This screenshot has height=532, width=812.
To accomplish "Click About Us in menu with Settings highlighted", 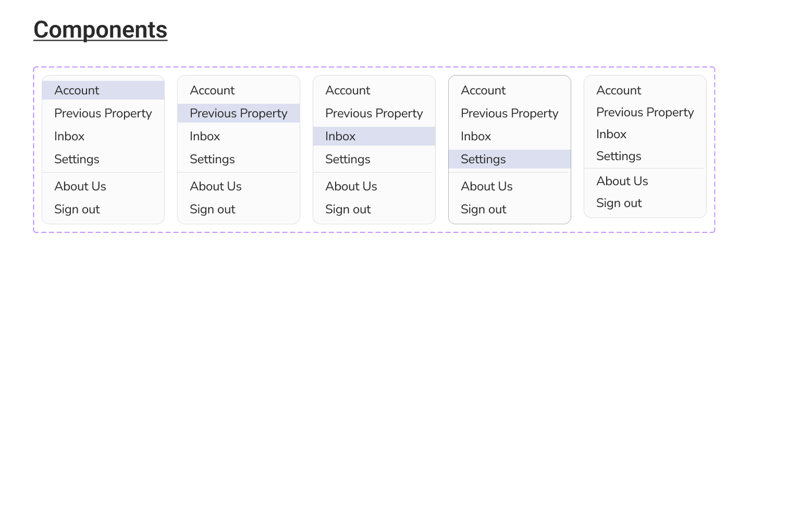I will 486,186.
